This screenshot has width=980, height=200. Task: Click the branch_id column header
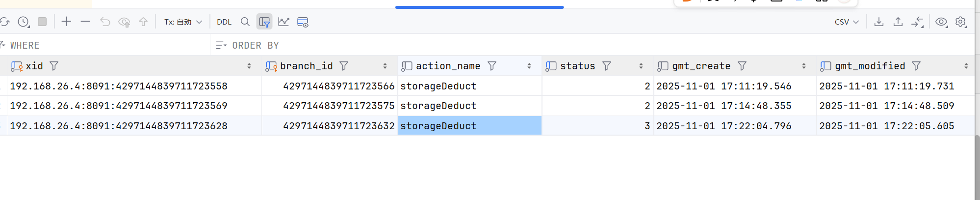306,66
